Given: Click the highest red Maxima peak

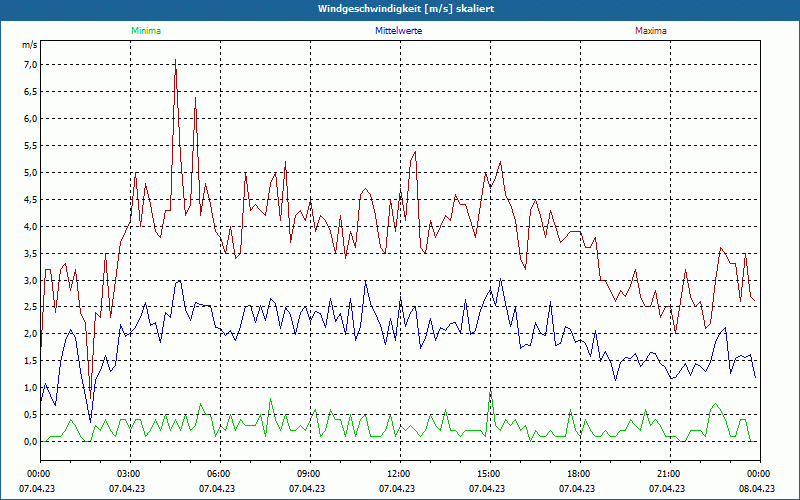Looking at the screenshot, I should [x=176, y=60].
